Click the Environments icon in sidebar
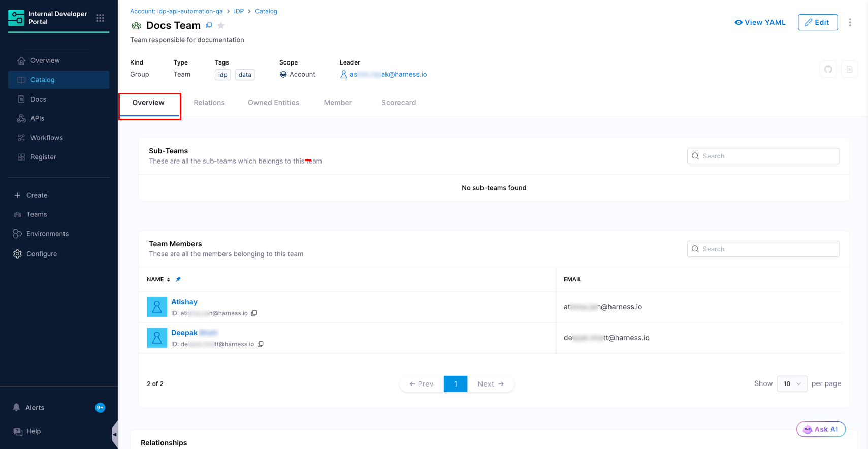This screenshot has width=868, height=449. (x=17, y=234)
